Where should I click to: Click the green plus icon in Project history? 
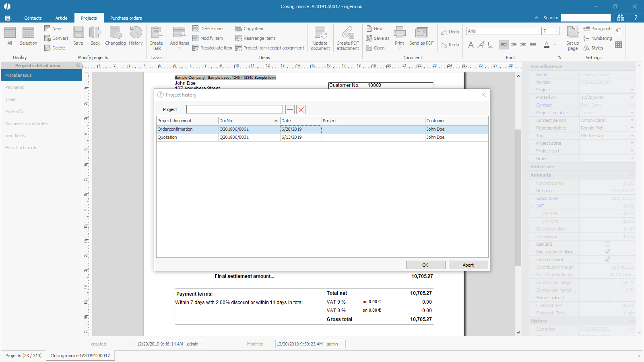click(290, 110)
